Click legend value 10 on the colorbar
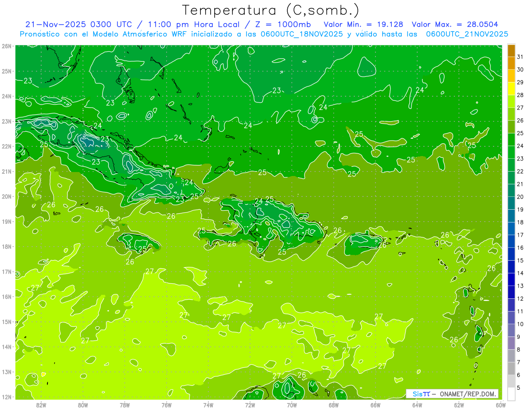The image size is (532, 411). click(520, 324)
